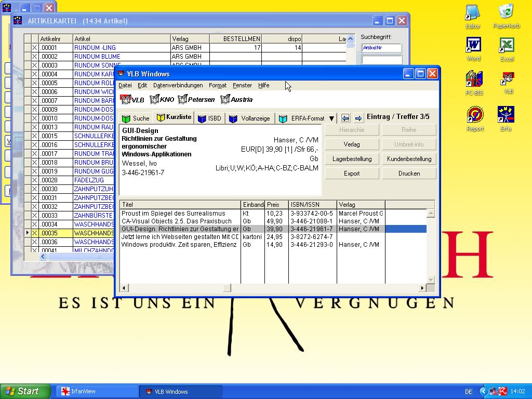
Task: Click the horizontal scrollbar thumb in results list
Action: [x=227, y=288]
